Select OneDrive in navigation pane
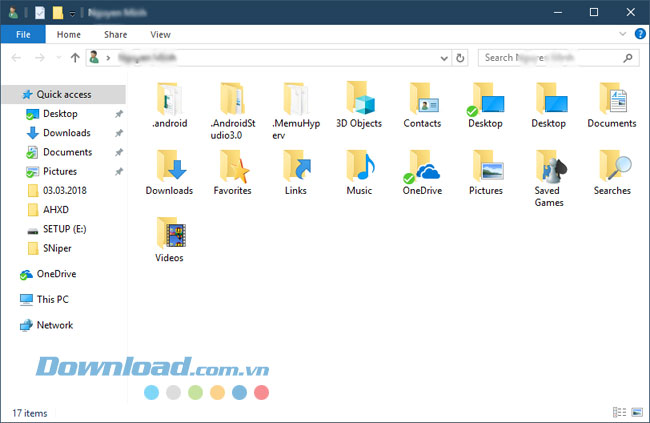The height and width of the screenshot is (423, 650). 56,274
